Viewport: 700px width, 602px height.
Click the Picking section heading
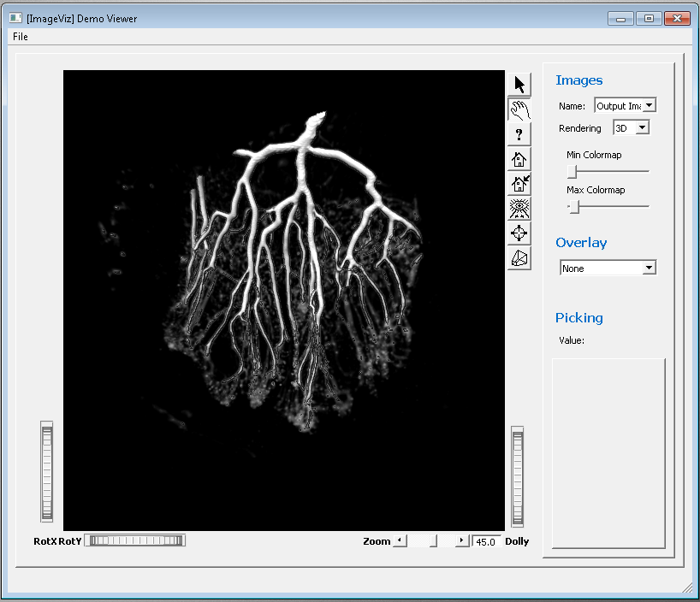pyautogui.click(x=579, y=318)
